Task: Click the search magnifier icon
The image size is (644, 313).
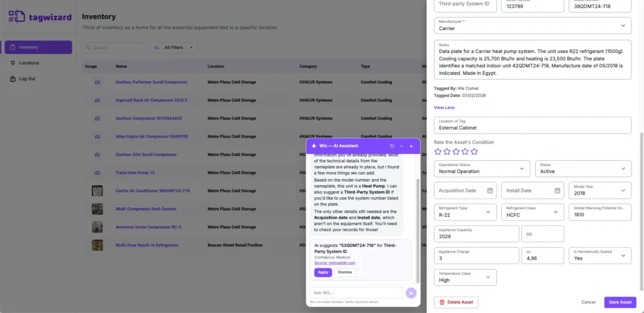Action: 88,48
